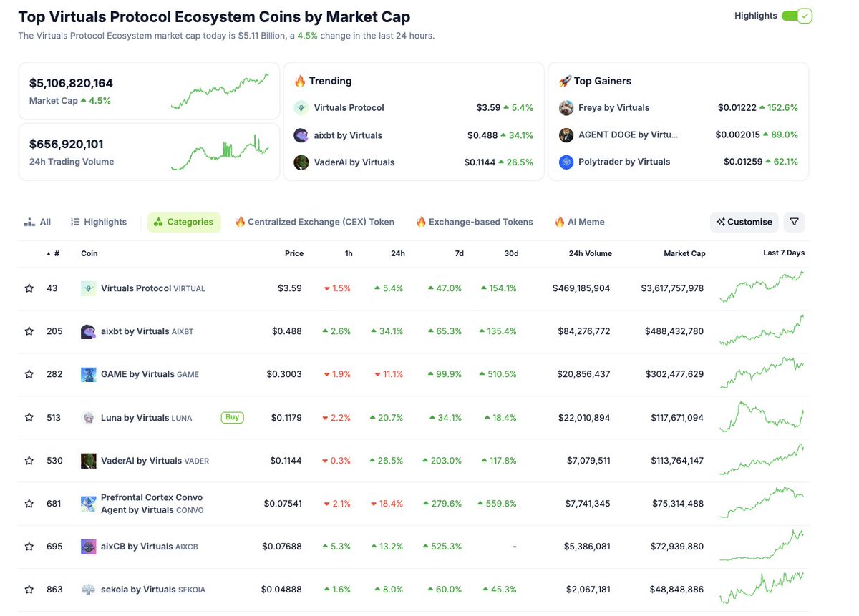
Task: Click Virtuals Protocol logo in Trending card
Action: point(301,107)
